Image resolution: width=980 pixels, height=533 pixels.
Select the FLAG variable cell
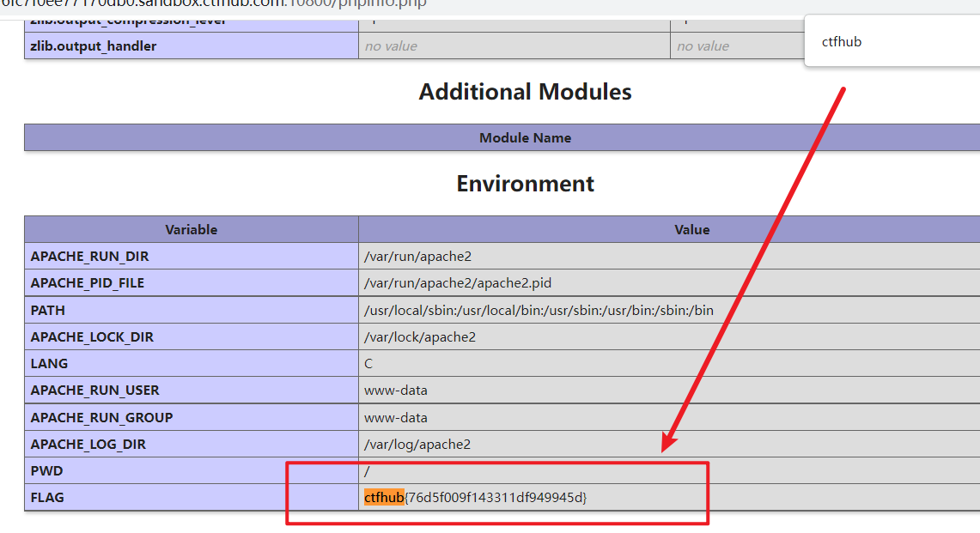(x=192, y=498)
